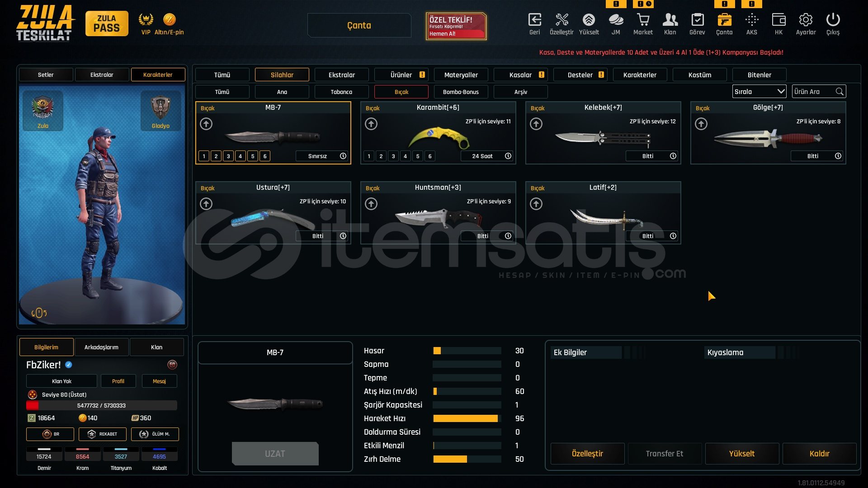The image size is (868, 488).
Task: Open Klan members icon in top bar
Action: (x=670, y=20)
